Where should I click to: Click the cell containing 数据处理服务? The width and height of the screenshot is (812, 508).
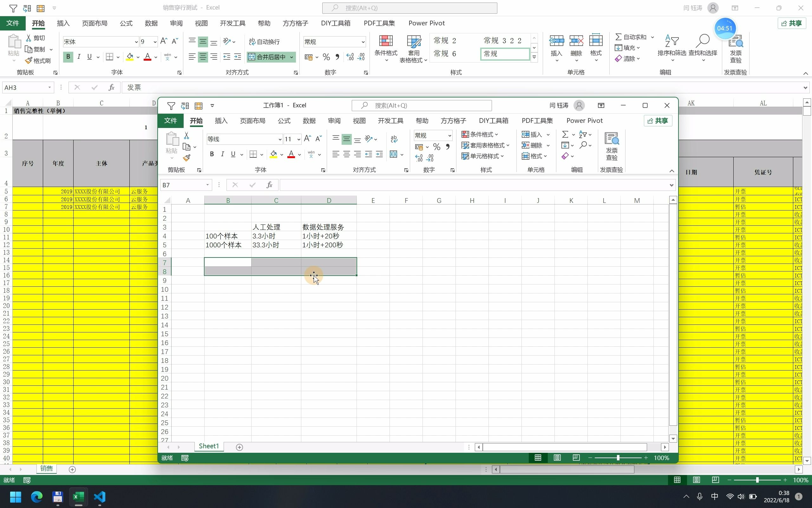tap(329, 227)
